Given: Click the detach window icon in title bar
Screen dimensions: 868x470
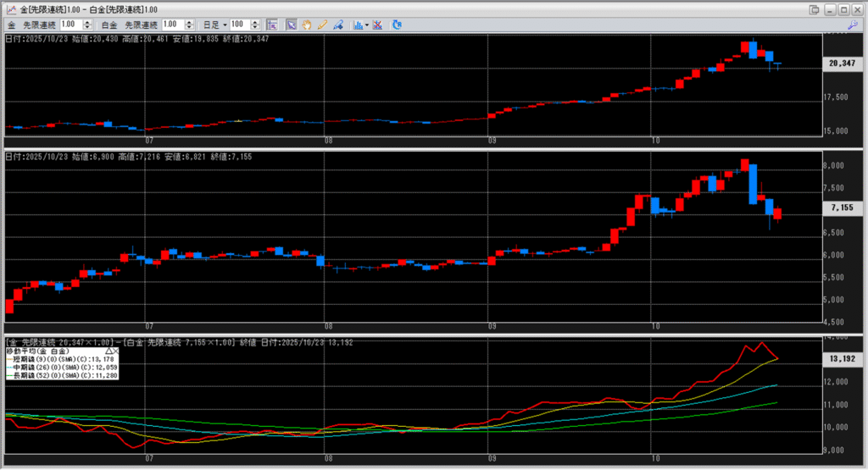Looking at the screenshot, I should (x=815, y=8).
